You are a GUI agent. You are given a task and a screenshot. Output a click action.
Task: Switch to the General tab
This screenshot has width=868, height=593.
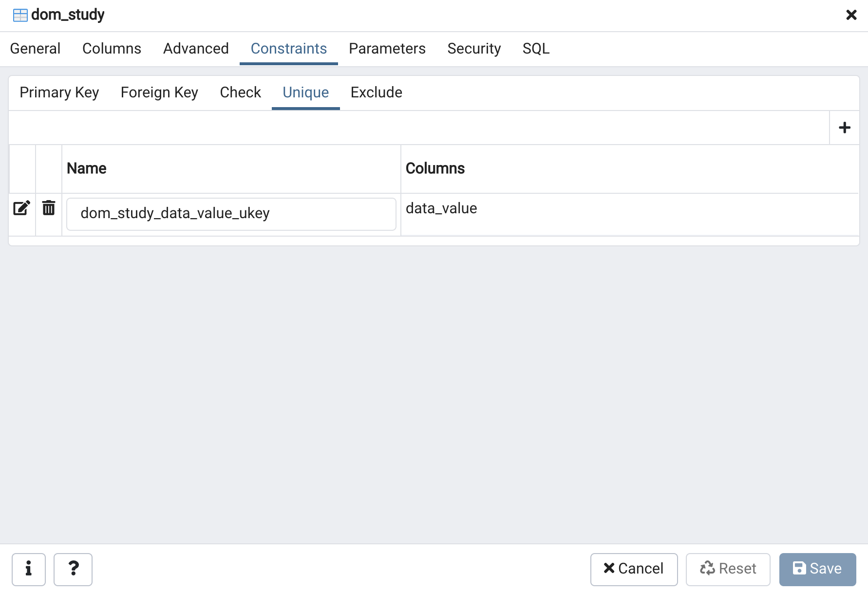point(35,49)
